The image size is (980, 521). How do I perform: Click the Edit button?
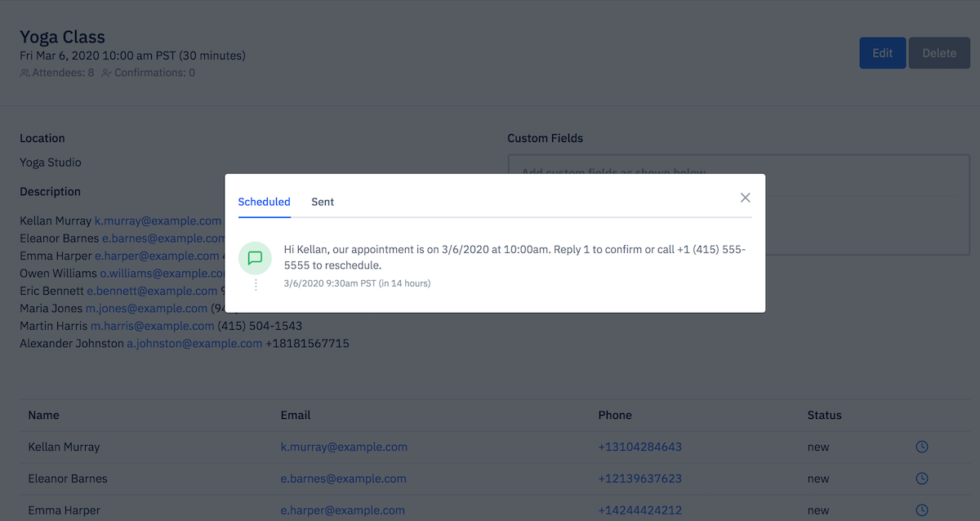tap(882, 53)
